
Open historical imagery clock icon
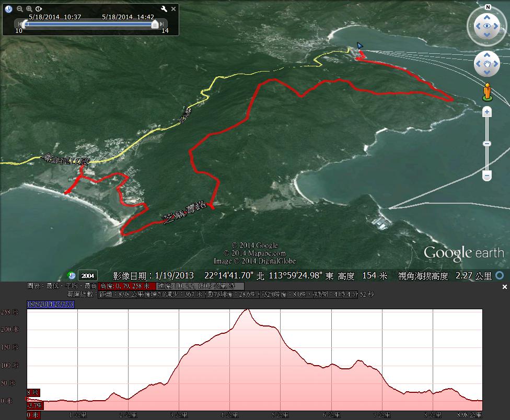pyautogui.click(x=71, y=276)
